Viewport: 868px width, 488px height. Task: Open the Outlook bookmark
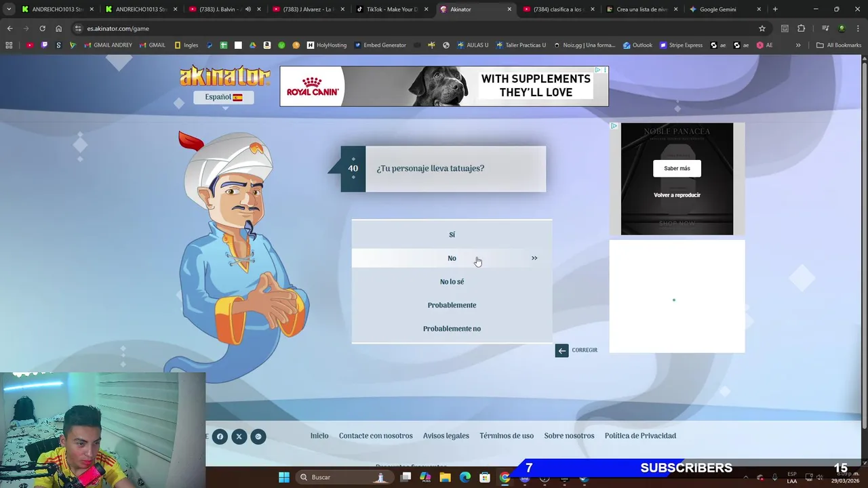[637, 45]
